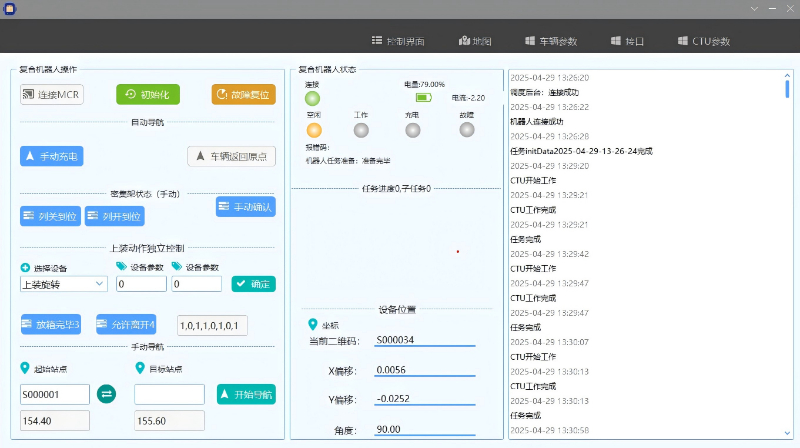Open the 车辆参数 tab

(550, 41)
